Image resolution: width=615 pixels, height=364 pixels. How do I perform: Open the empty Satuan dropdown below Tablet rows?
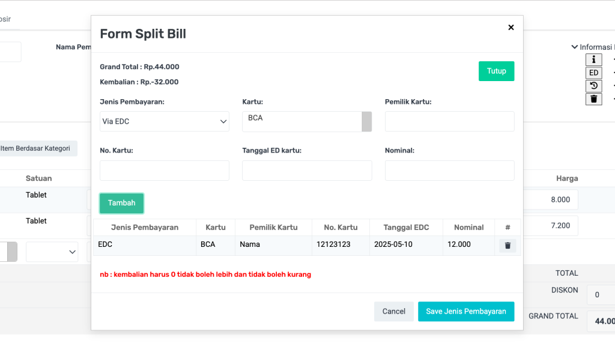[x=52, y=252]
